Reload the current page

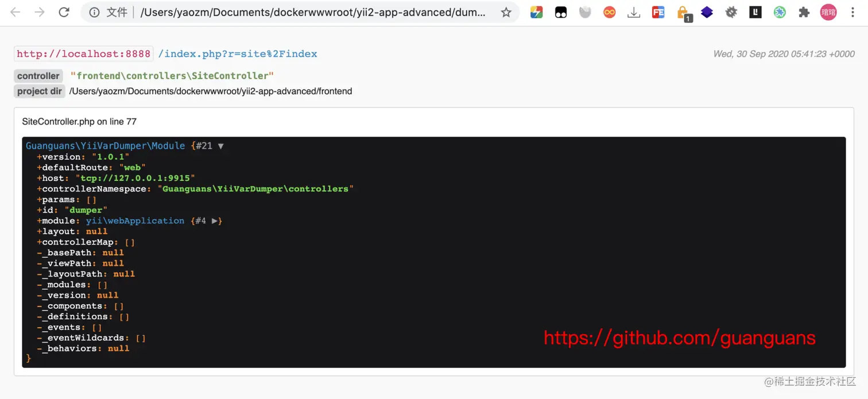click(x=64, y=11)
